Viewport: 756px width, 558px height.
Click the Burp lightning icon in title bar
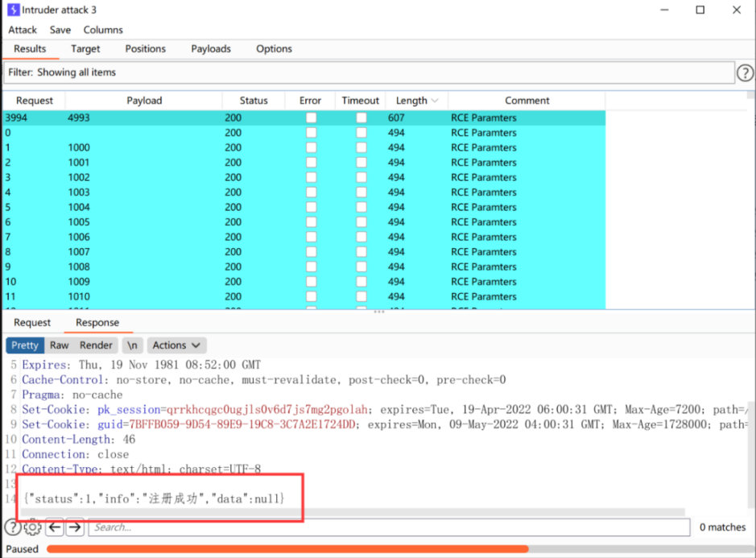[14, 10]
